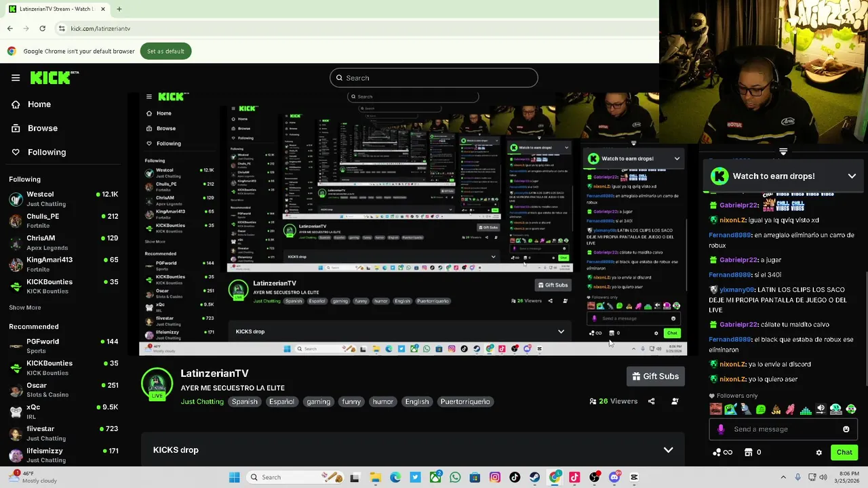Click username yixmany09 in chat
Viewport: 868px width, 488px height.
pyautogui.click(x=738, y=289)
